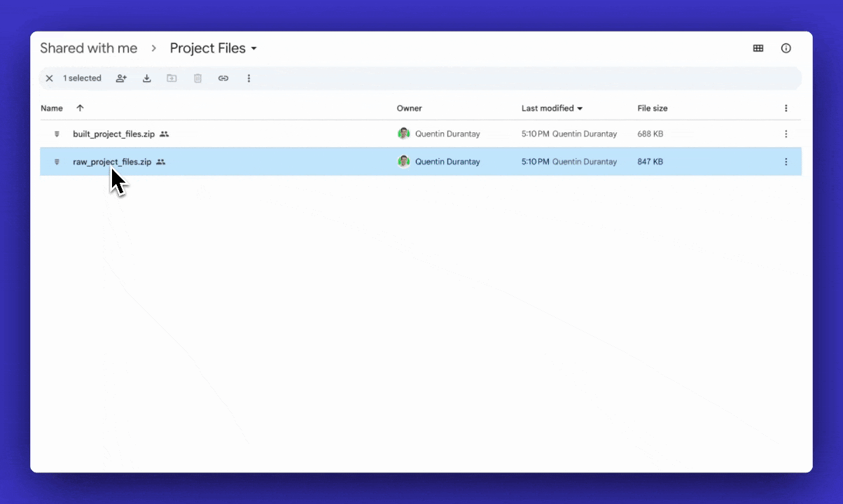
Task: Download the selected file
Action: 146,78
